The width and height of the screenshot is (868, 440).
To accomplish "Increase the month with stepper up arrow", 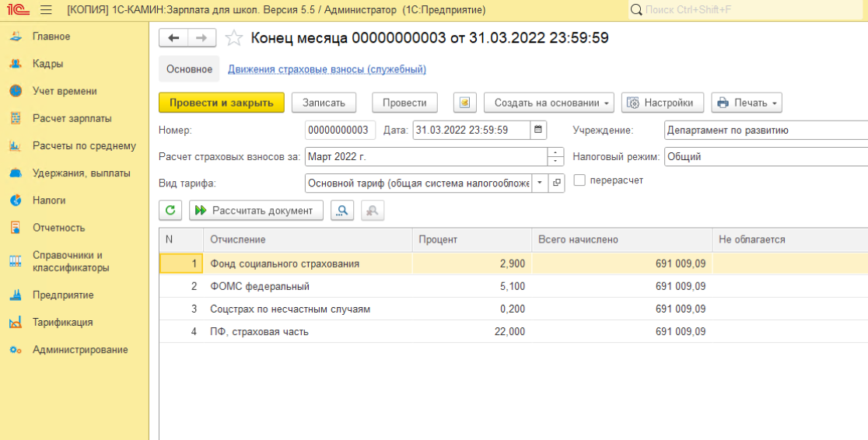I will tap(556, 152).
